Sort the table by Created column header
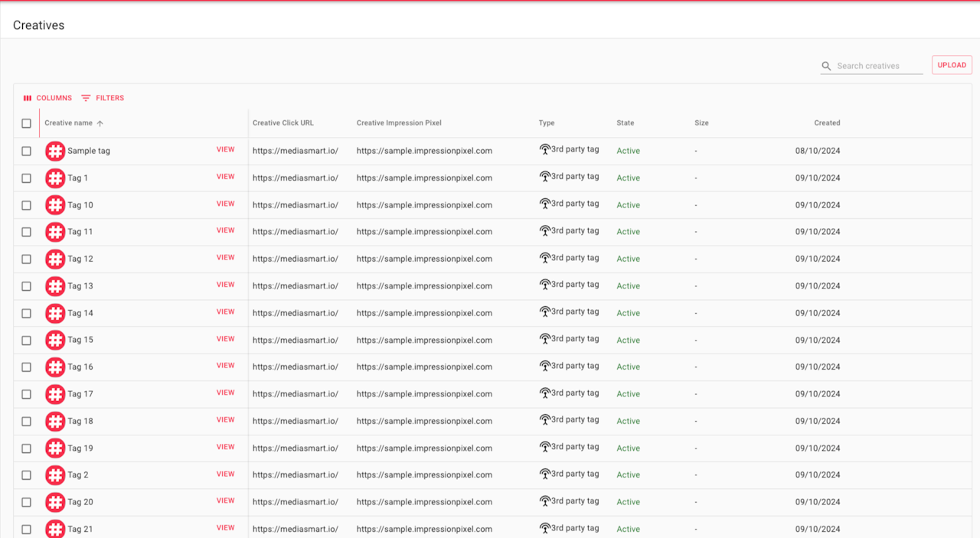 (827, 123)
